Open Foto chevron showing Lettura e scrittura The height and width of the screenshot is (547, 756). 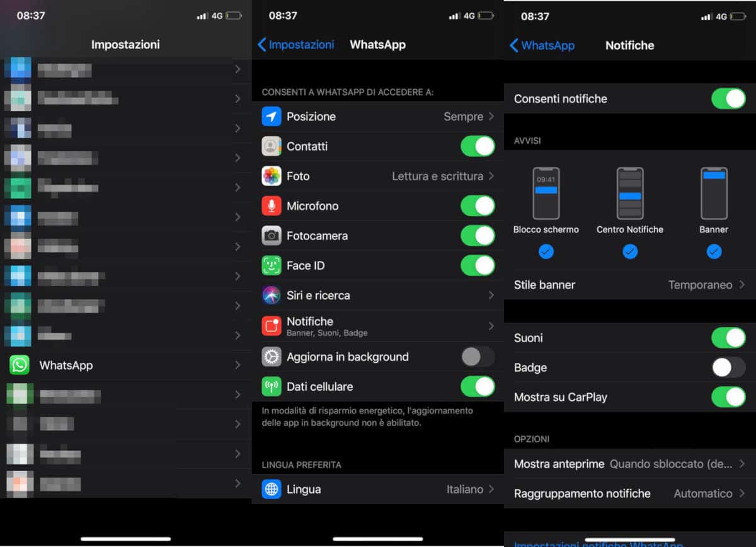[491, 176]
